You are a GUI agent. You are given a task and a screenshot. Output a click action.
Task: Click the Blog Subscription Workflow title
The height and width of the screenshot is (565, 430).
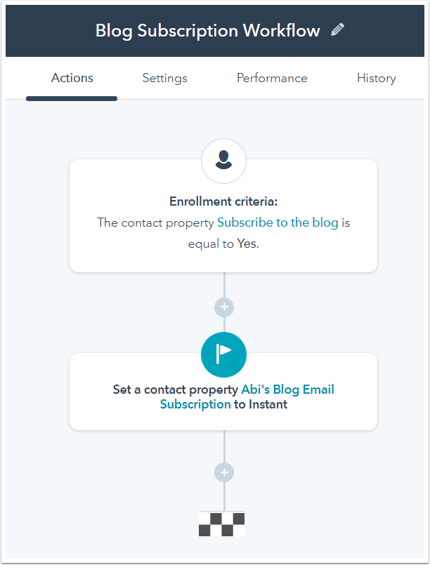[208, 31]
